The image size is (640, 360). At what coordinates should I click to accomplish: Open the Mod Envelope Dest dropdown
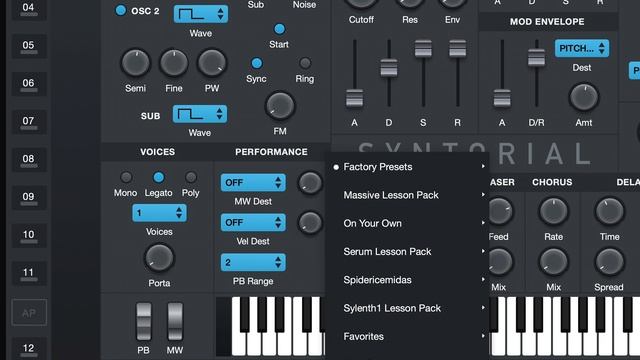(x=582, y=48)
